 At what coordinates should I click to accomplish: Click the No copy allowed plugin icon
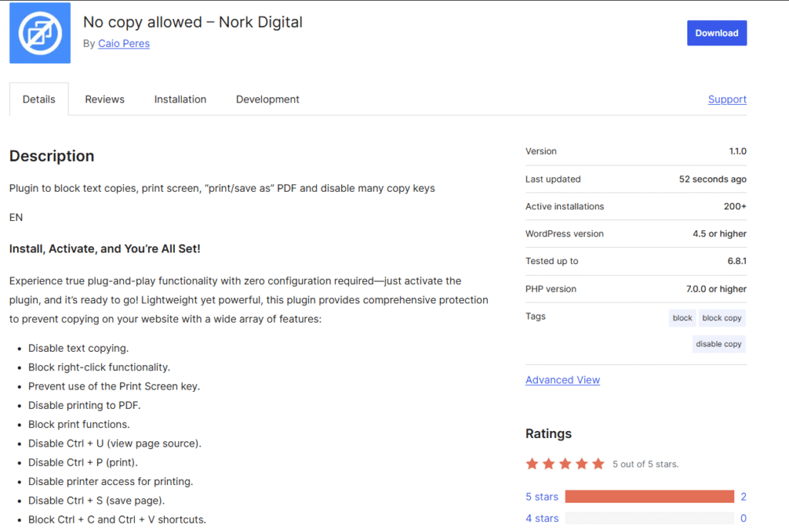(x=40, y=32)
